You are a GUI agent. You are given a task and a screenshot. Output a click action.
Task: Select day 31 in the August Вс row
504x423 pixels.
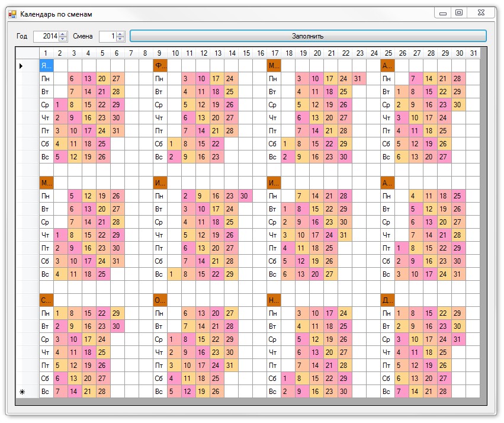tap(458, 274)
